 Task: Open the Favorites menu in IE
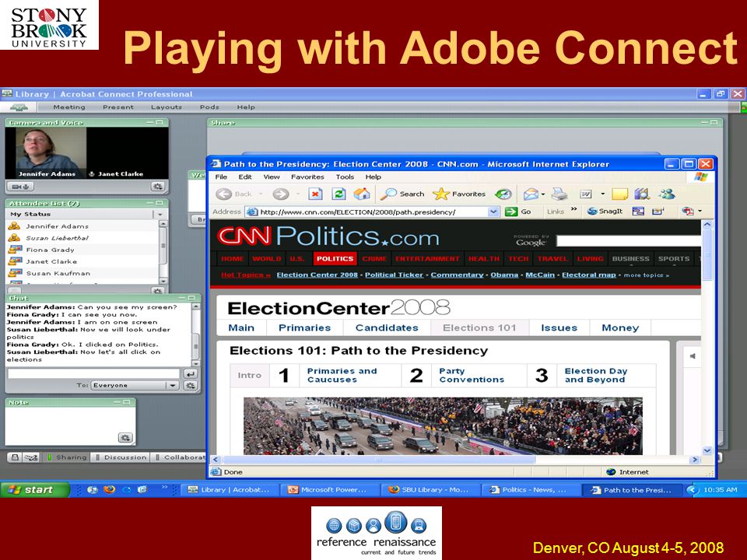click(307, 177)
